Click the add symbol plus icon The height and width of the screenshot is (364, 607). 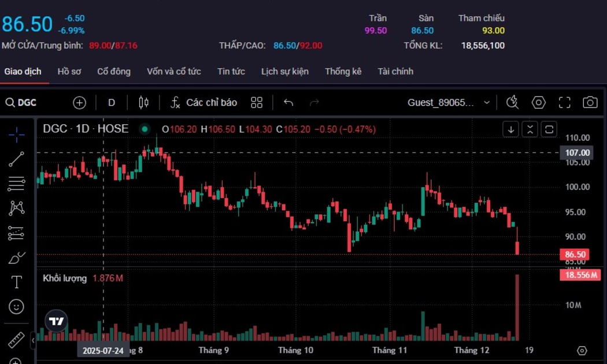tap(79, 102)
